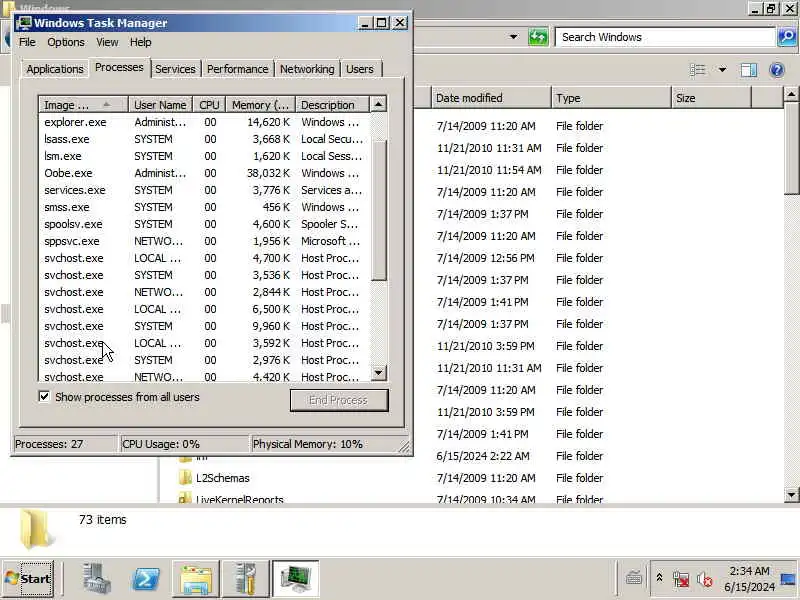Click the on-screen keyboard tray icon

coord(634,578)
